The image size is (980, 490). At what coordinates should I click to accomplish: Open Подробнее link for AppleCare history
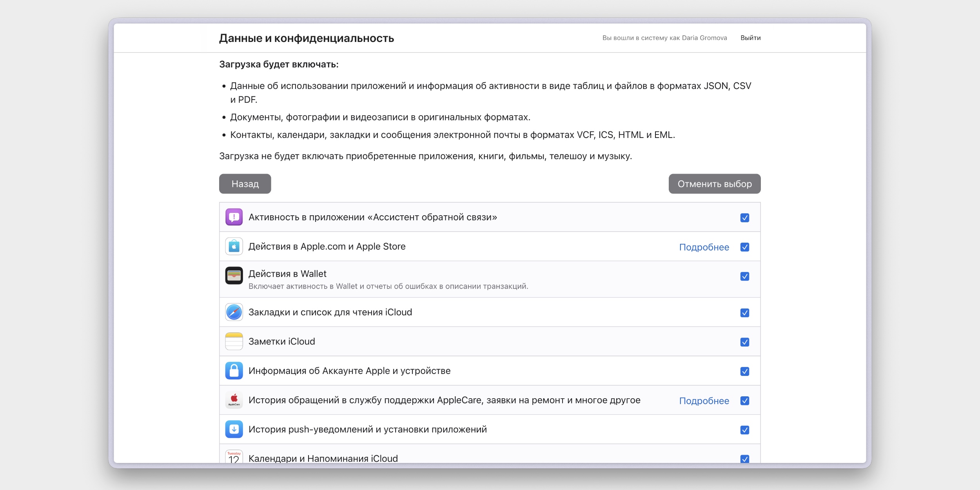[x=704, y=401]
